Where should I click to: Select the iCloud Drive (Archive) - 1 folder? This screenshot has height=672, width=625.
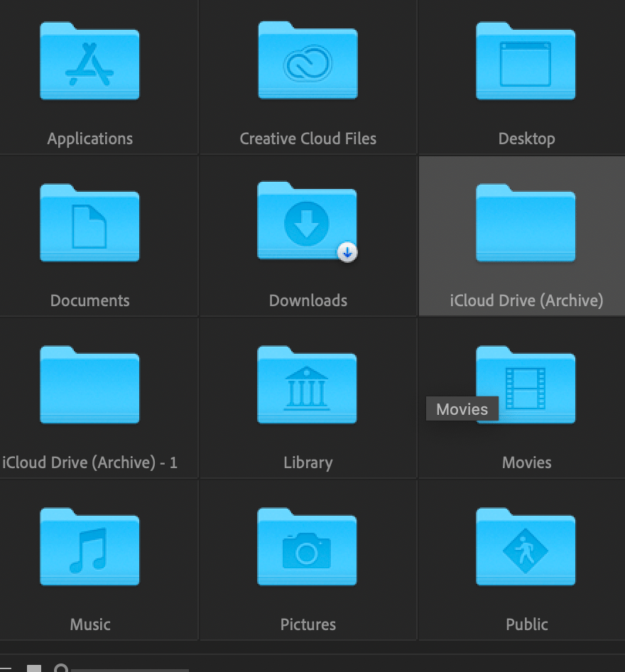coord(89,385)
